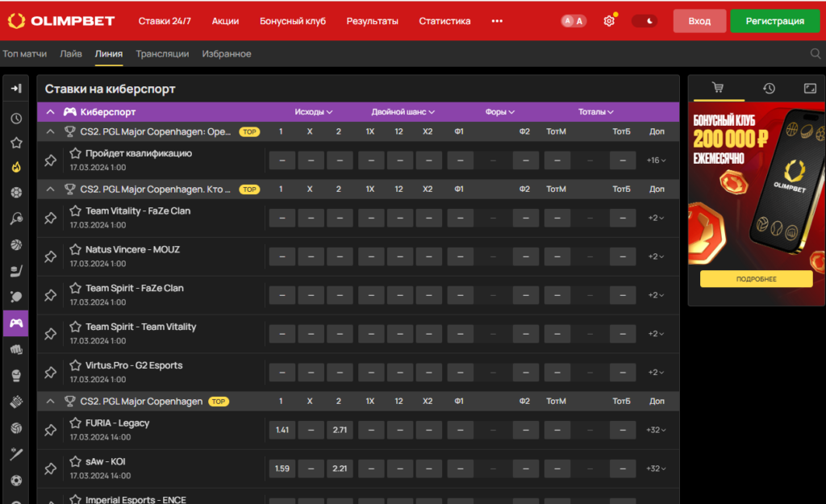Image resolution: width=826 pixels, height=504 pixels.
Task: Open the Результаты menu
Action: [x=372, y=21]
